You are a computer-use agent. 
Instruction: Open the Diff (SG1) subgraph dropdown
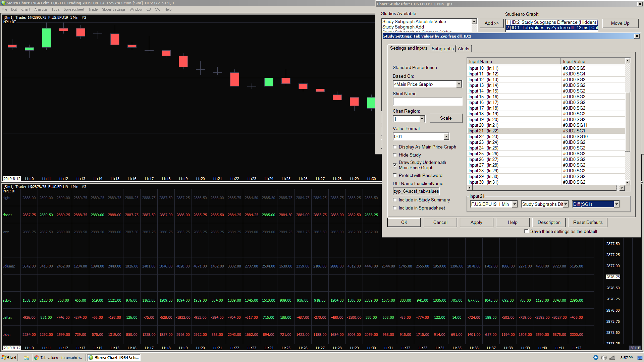[616, 204]
